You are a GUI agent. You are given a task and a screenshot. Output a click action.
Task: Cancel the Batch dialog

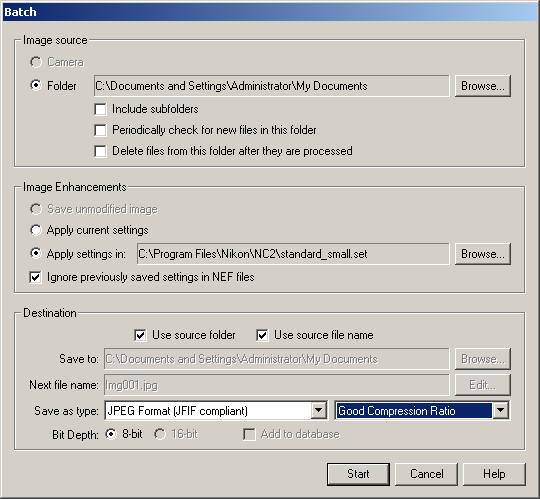426,474
